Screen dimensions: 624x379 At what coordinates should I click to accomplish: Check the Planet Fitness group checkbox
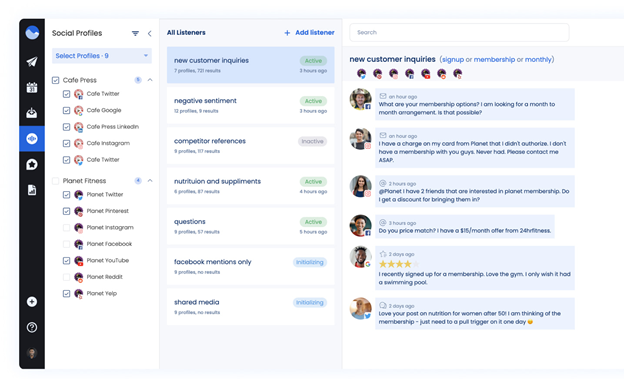click(x=56, y=181)
